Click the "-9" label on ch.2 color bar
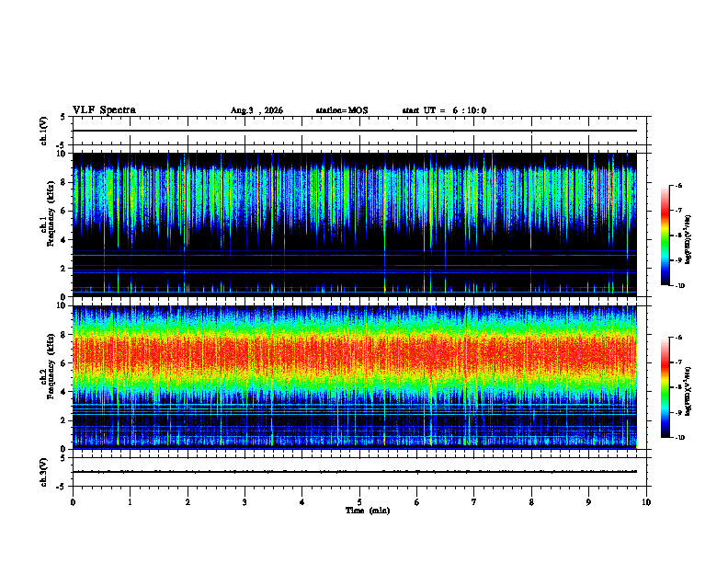728x563 pixels. tap(678, 412)
